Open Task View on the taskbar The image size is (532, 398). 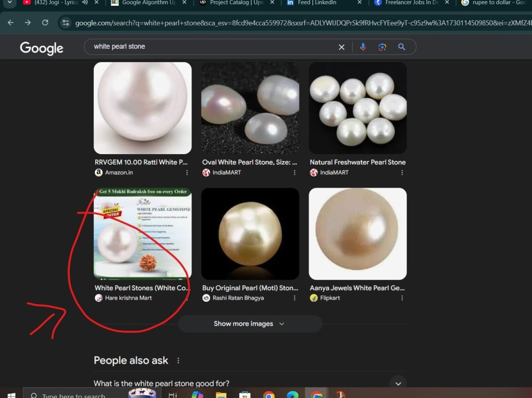[x=173, y=395]
